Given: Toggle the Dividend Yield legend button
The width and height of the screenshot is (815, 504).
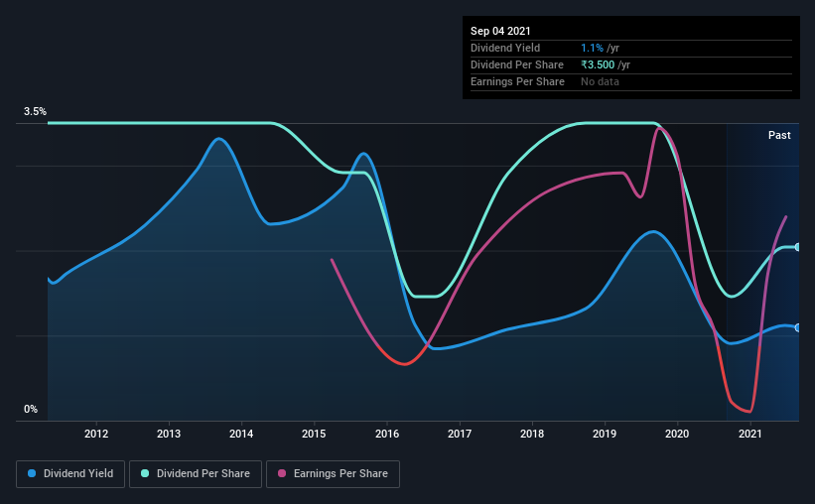Looking at the screenshot, I should click(70, 474).
